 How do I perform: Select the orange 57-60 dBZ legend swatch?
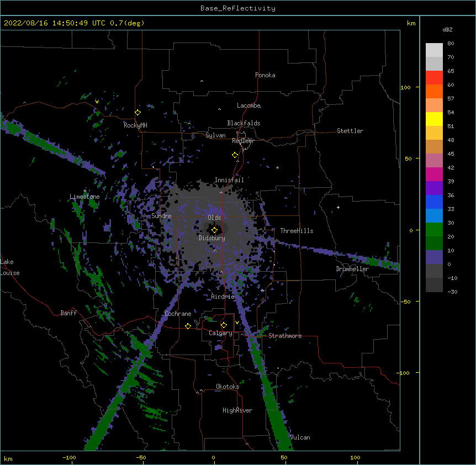point(434,91)
